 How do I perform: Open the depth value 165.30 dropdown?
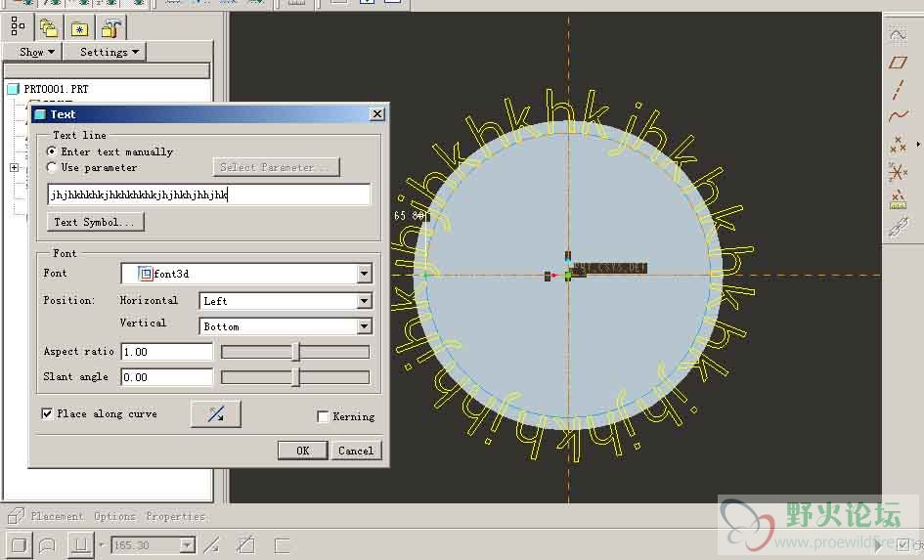(x=188, y=545)
